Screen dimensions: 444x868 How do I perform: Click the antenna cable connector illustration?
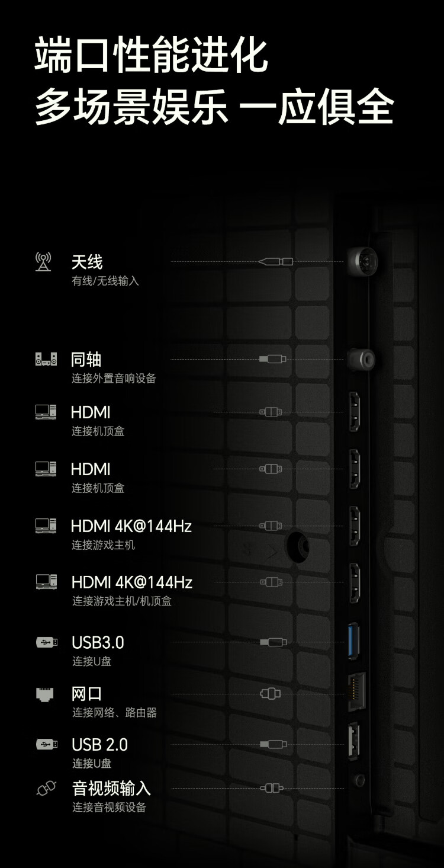point(276,261)
